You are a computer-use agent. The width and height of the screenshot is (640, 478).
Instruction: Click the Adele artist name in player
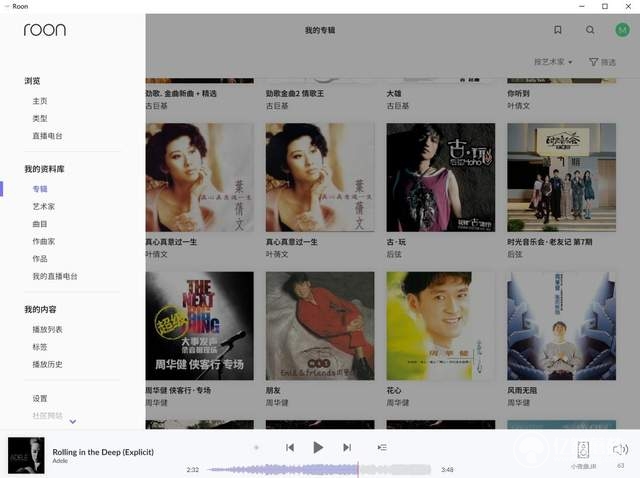60,461
